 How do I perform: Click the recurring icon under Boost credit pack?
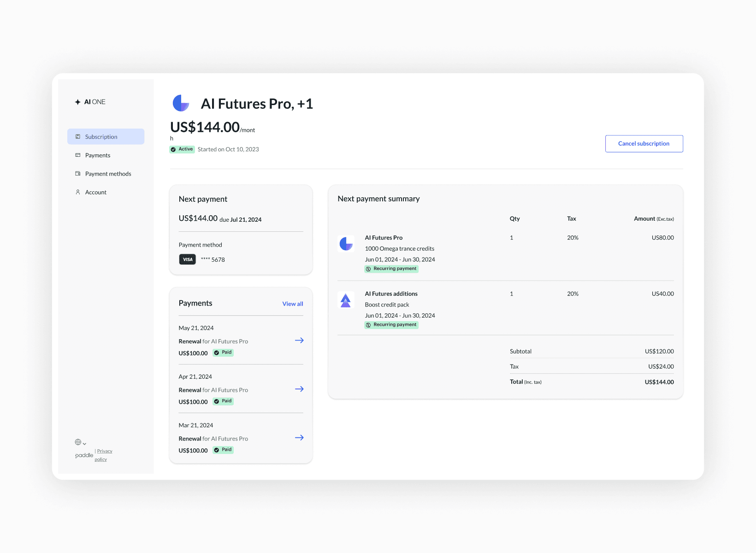368,325
